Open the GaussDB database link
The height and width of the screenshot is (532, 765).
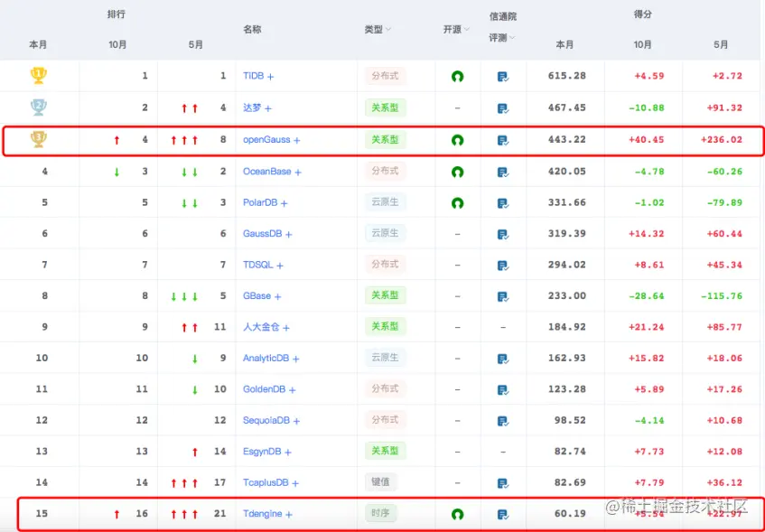coord(263,234)
